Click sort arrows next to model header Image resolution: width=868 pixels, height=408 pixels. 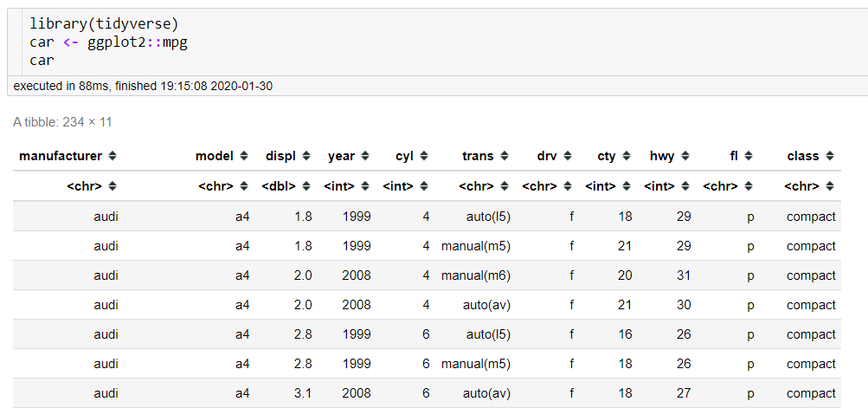click(245, 157)
